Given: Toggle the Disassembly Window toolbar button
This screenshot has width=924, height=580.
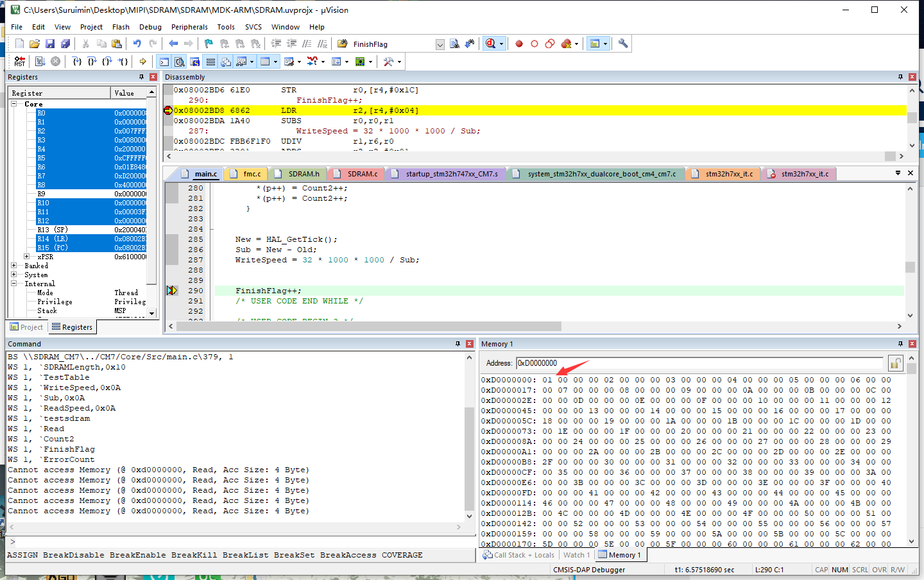Looking at the screenshot, I should click(x=180, y=62).
